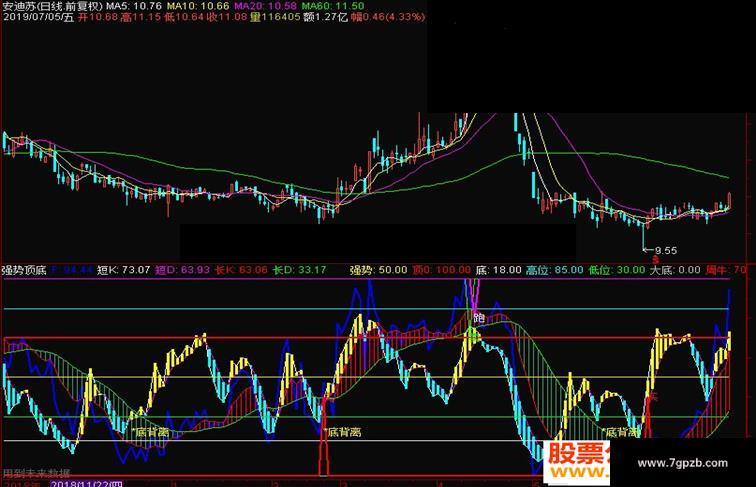The width and height of the screenshot is (756, 487).
Task: Click the F: 94.44 indicator value
Action: tap(71, 270)
